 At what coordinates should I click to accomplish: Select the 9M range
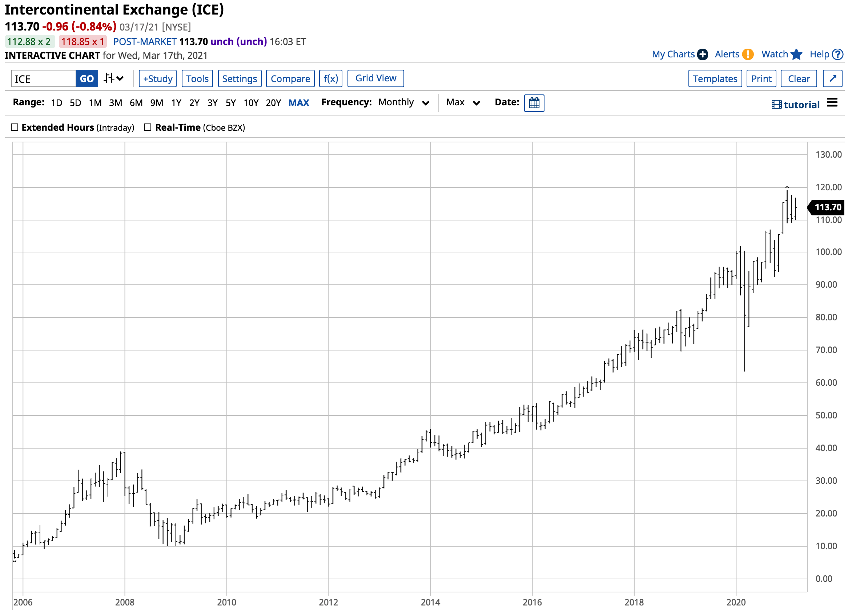click(x=157, y=103)
